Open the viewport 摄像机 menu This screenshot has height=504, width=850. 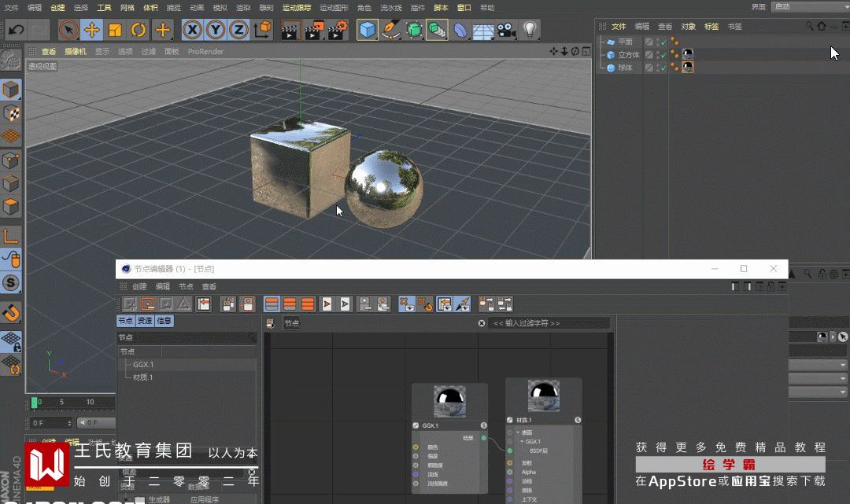click(76, 51)
